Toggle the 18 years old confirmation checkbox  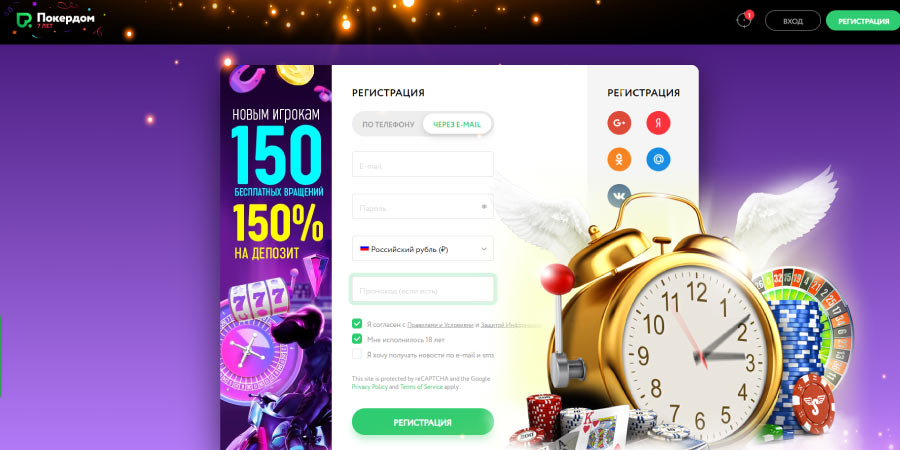click(357, 339)
